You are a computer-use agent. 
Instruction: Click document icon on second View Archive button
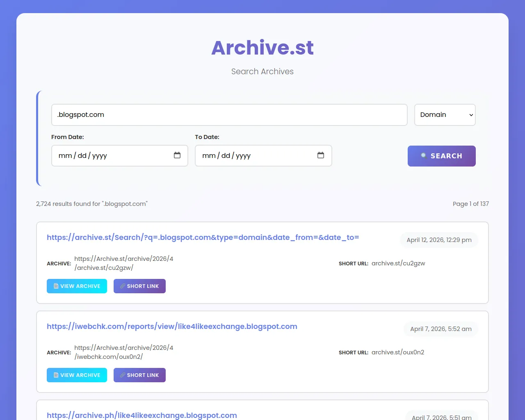(x=56, y=375)
